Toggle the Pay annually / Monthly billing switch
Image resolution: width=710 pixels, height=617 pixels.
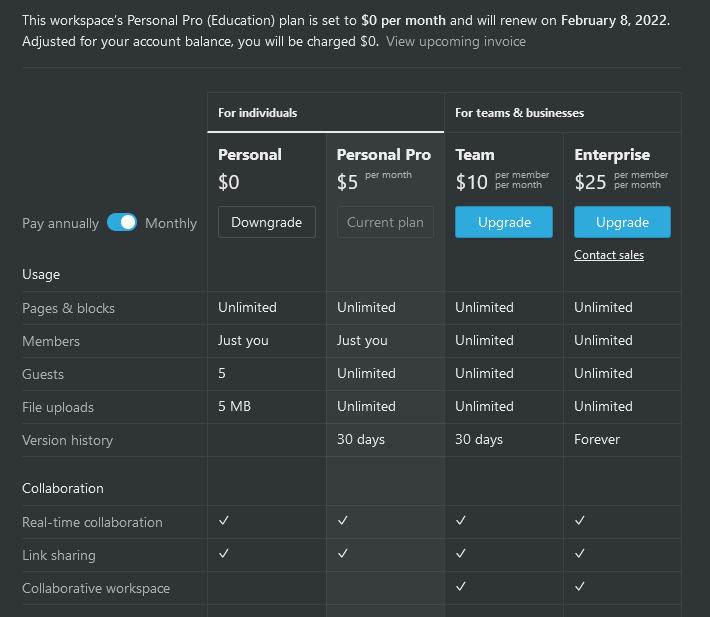click(x=122, y=223)
